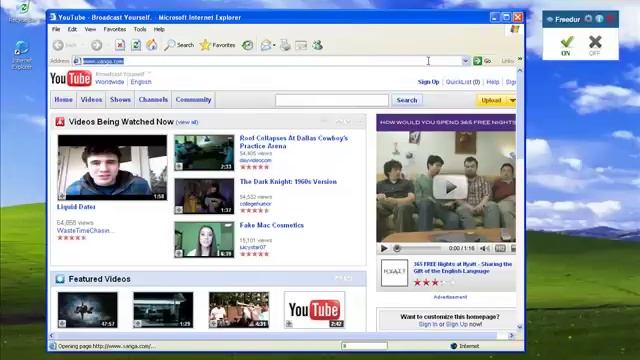
Task: Click the green Go arrow button
Action: coord(478,61)
